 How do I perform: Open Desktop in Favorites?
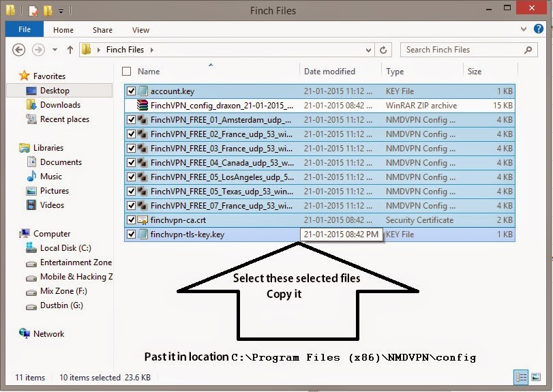[55, 91]
